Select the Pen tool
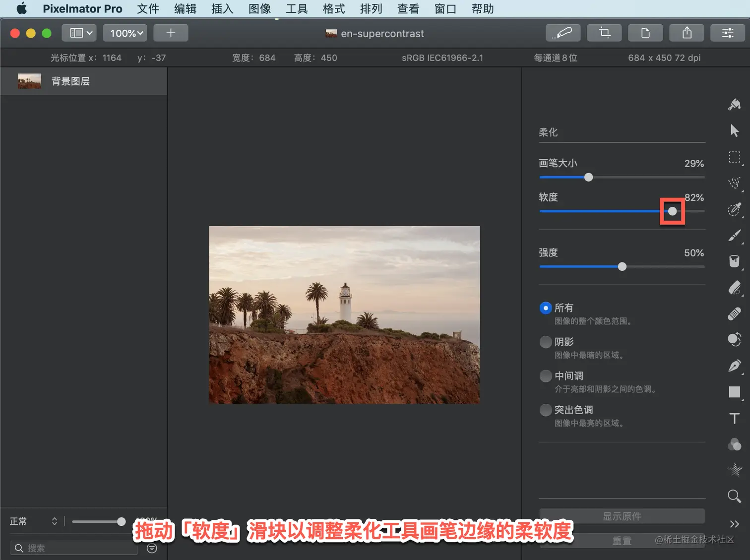The height and width of the screenshot is (560, 750). [735, 366]
